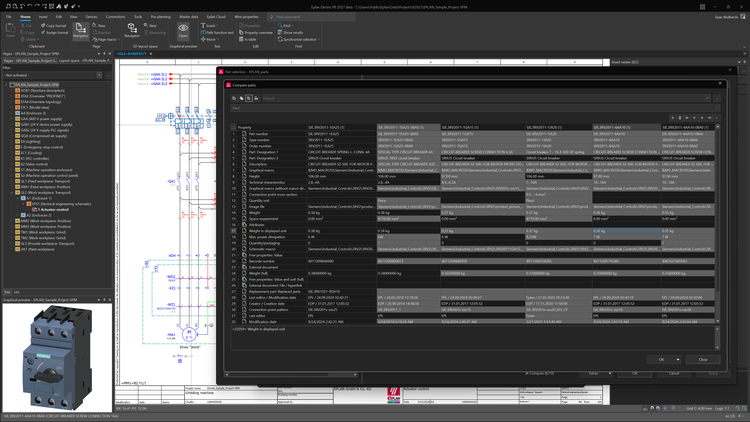Open the OK button dropdown arrow
This screenshot has width=750, height=422.
(678, 359)
